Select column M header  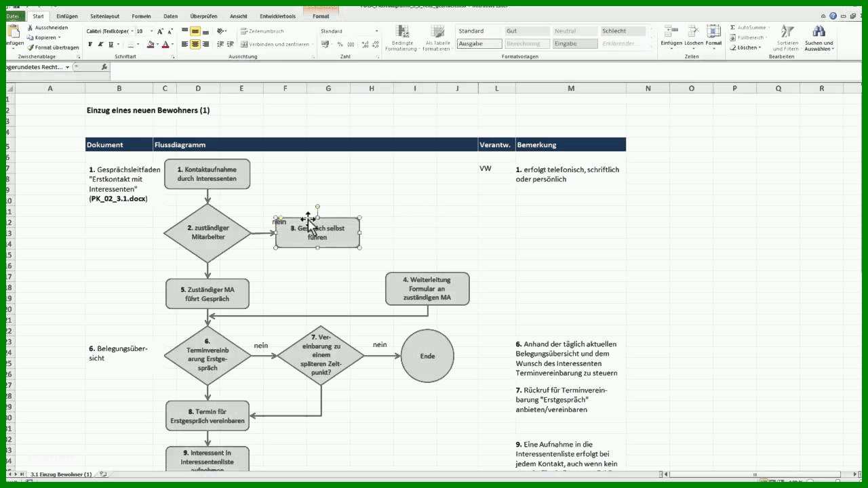click(570, 88)
